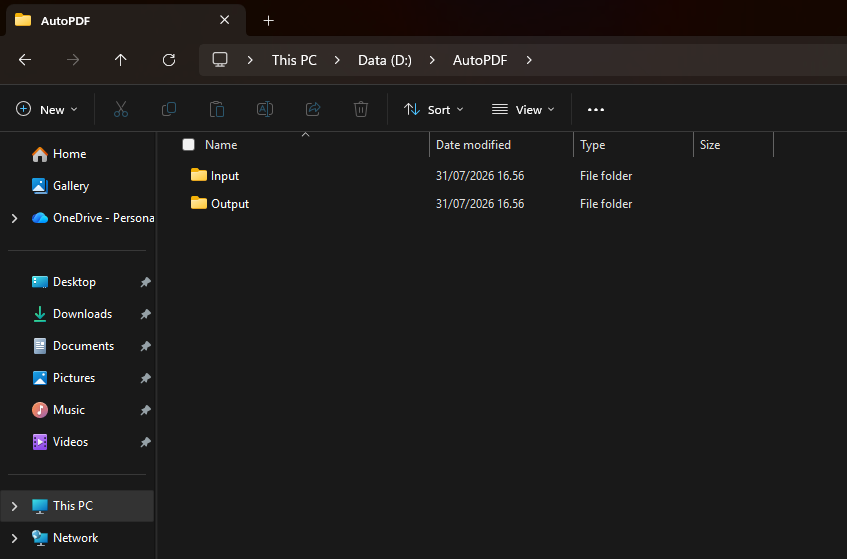Select Network in navigation pane
This screenshot has height=559, width=847.
(76, 538)
